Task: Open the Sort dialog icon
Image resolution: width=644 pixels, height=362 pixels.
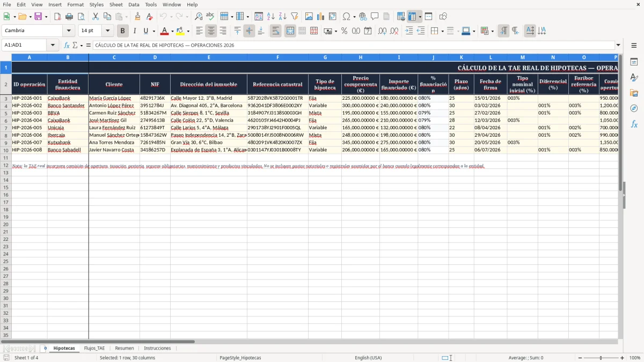Action: tap(259, 17)
